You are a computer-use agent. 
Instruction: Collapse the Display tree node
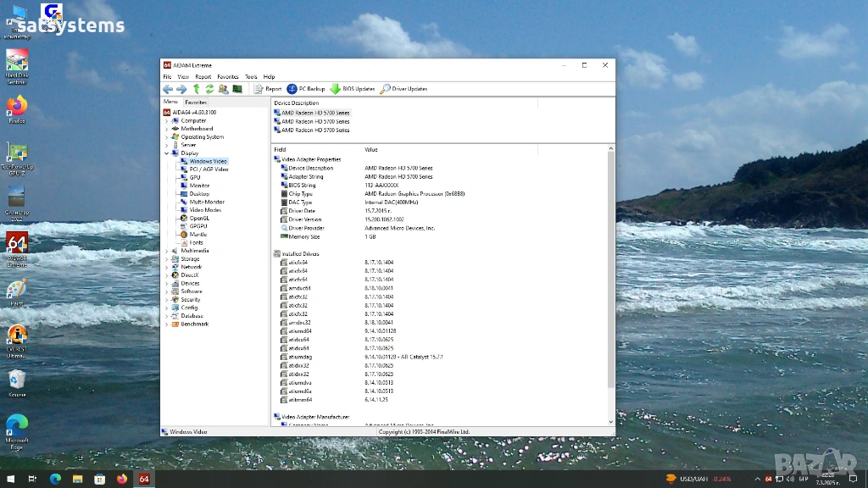(x=166, y=153)
